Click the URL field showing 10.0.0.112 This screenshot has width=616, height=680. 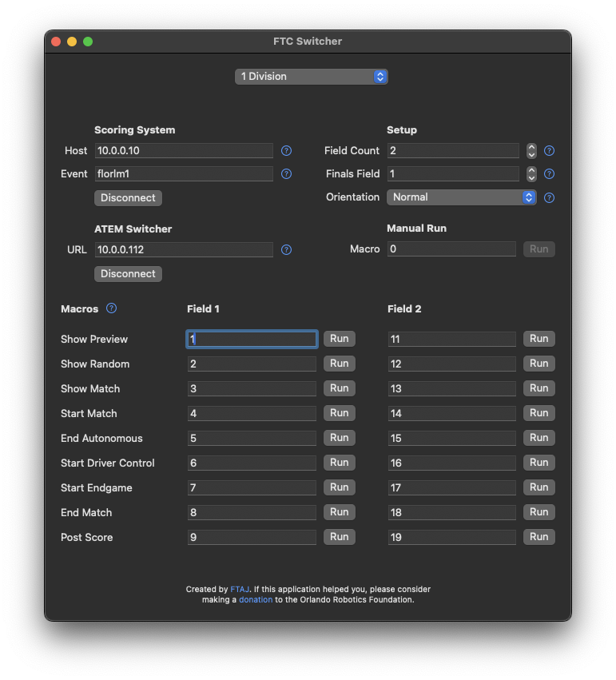[x=184, y=250]
